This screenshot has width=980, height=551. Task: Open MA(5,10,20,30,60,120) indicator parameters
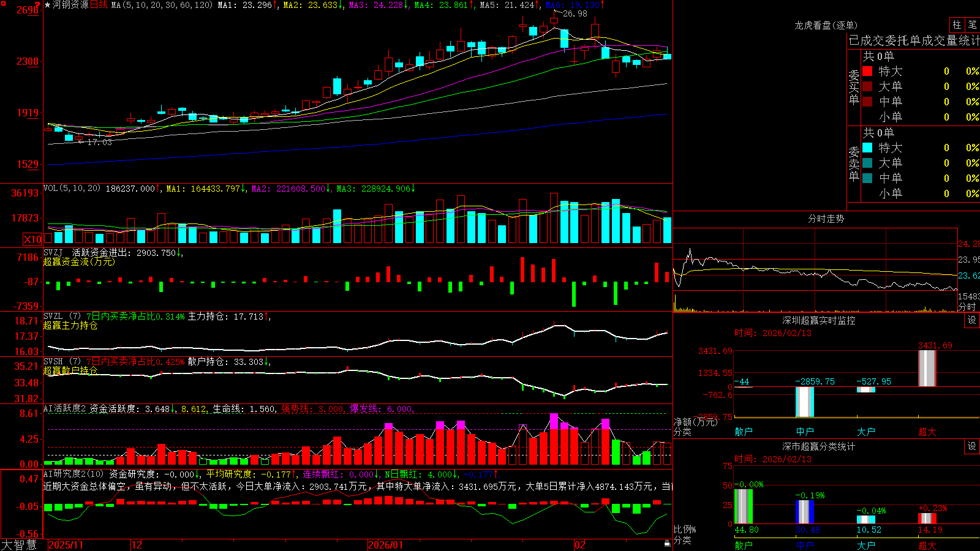coord(162,5)
